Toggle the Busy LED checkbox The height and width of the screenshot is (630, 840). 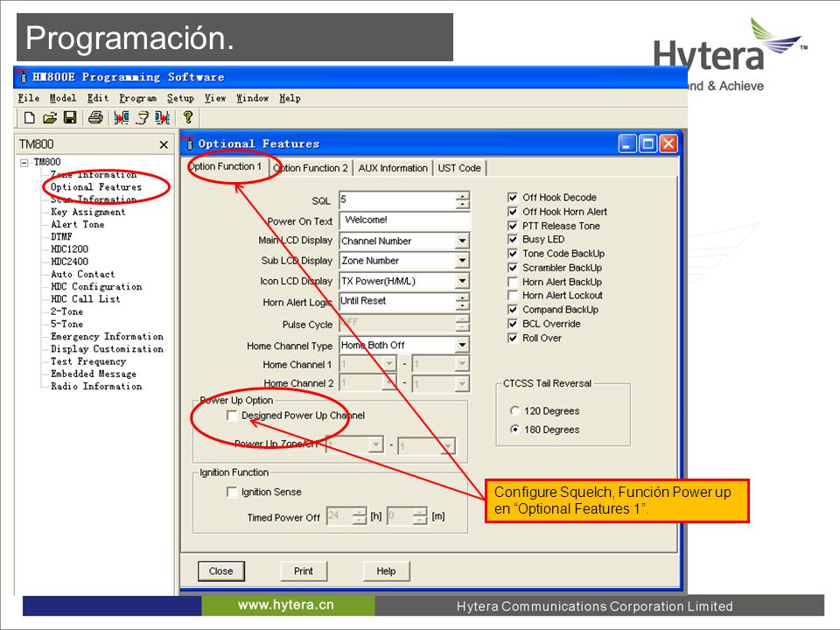513,240
